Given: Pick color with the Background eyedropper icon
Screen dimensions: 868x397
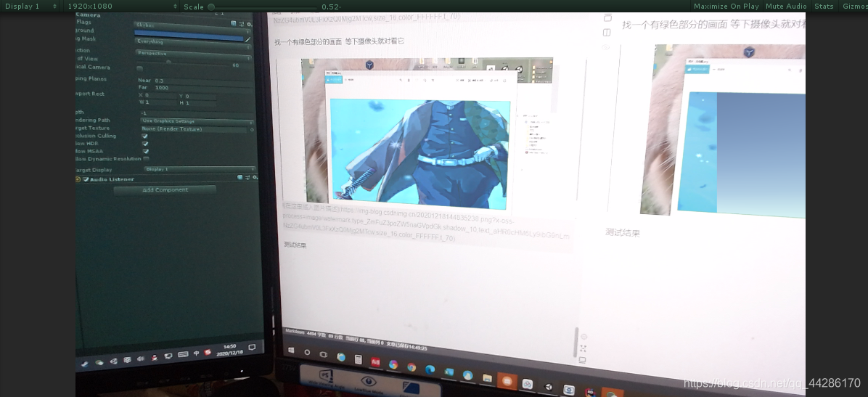Looking at the screenshot, I should 248,38.
